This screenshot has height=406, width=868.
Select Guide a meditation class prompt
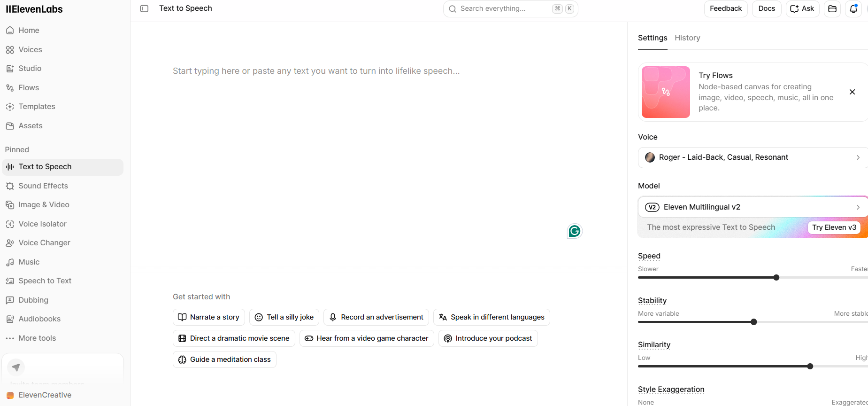tap(224, 359)
